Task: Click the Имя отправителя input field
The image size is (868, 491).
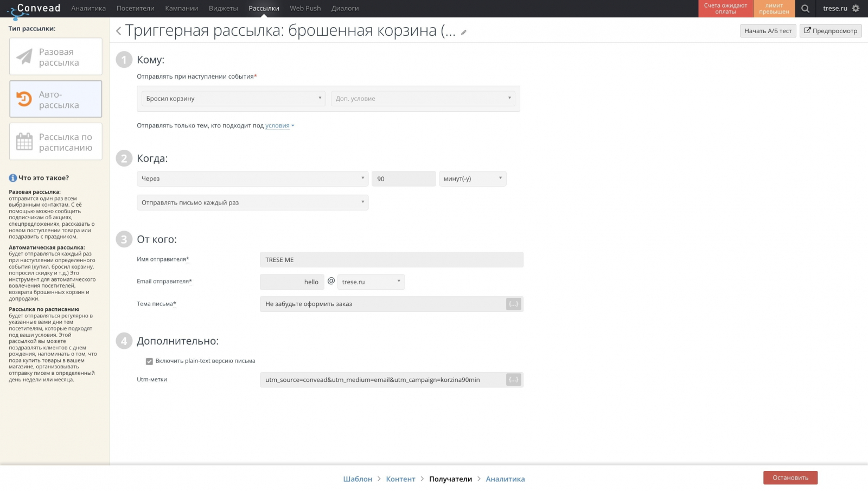Action: tap(391, 260)
